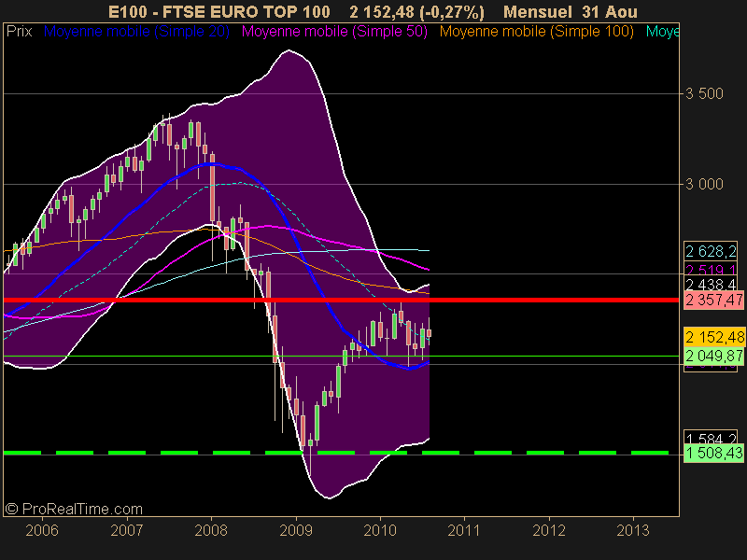Click the green price tag 1 508,43
The image size is (747, 560).
pos(713,453)
